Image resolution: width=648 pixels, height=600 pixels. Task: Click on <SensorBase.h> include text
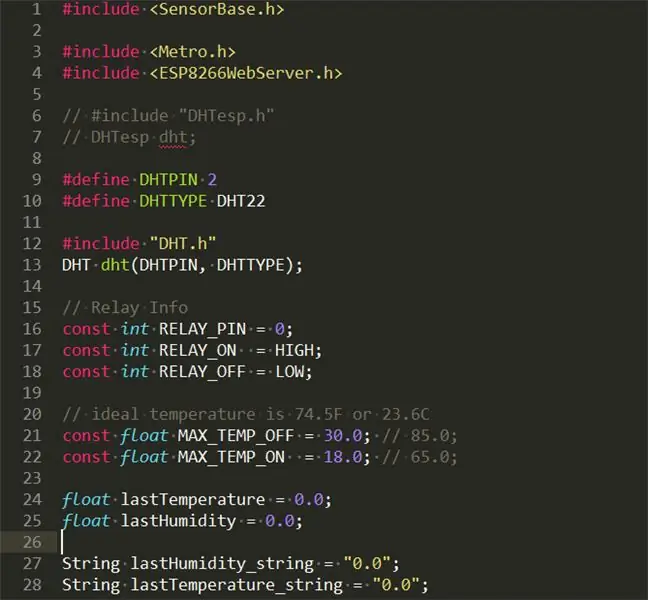[217, 9]
